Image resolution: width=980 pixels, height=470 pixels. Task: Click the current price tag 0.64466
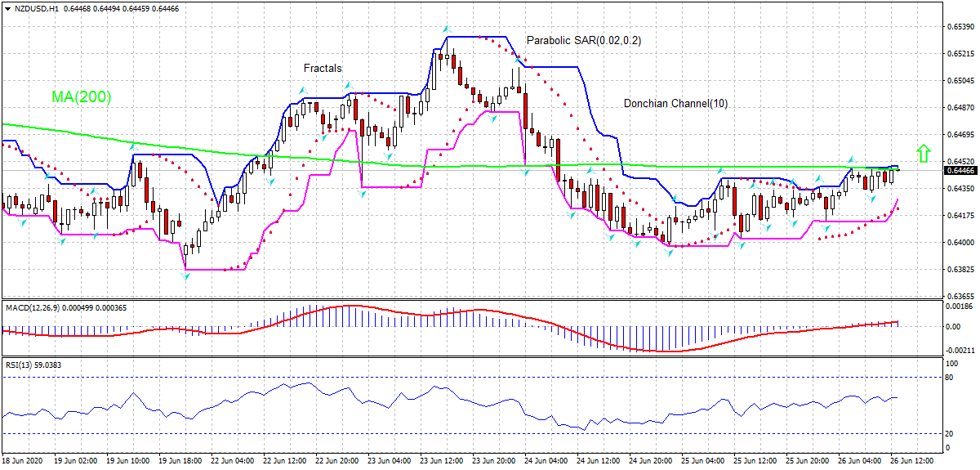click(960, 171)
